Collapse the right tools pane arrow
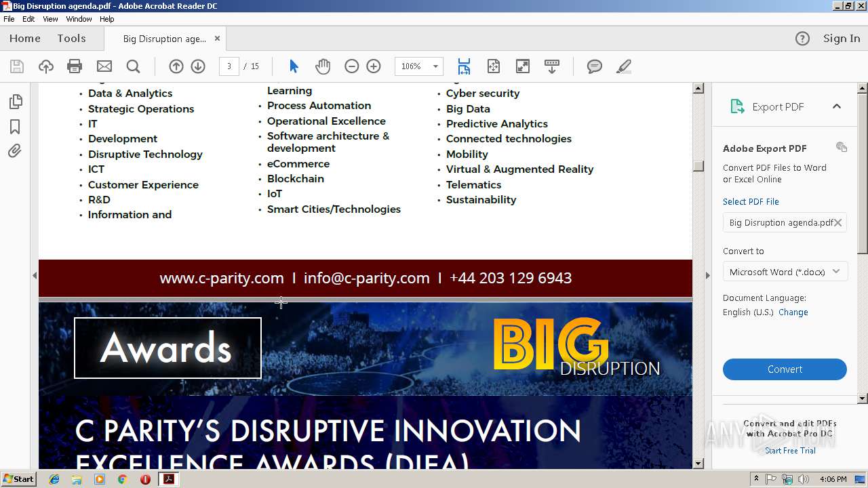Viewport: 868px width, 488px height. point(707,275)
